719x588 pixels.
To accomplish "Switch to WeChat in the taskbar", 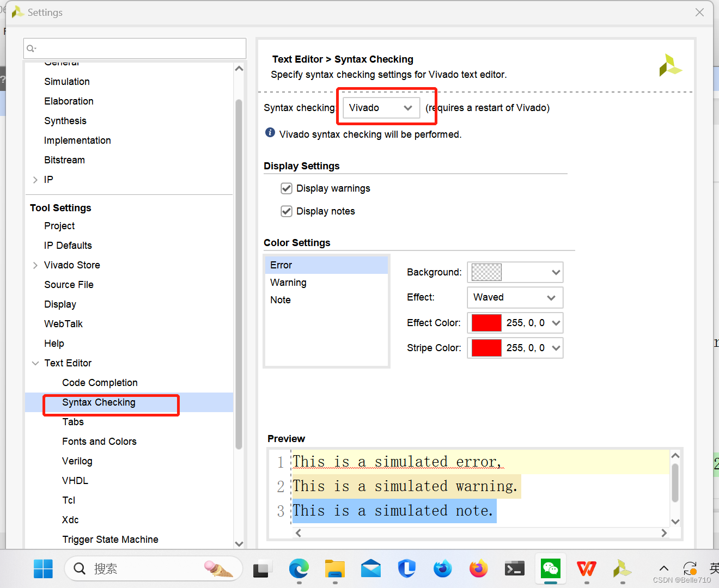I will click(550, 569).
